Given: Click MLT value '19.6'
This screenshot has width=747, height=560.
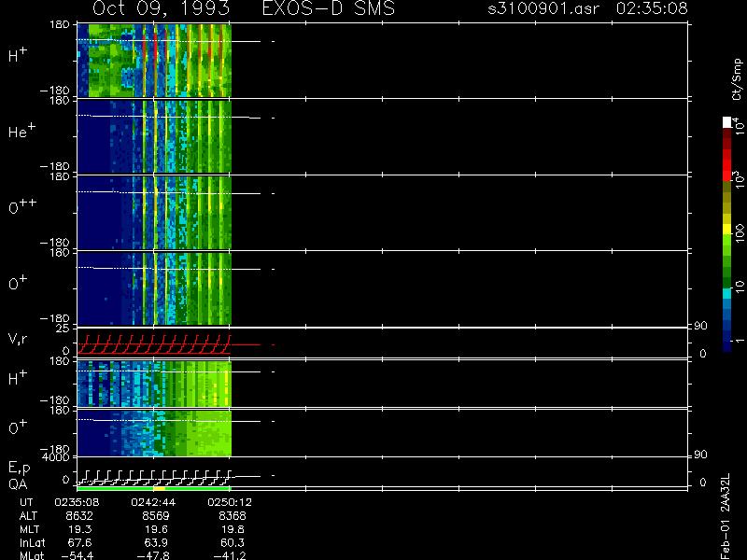Looking at the screenshot, I should pyautogui.click(x=157, y=529).
